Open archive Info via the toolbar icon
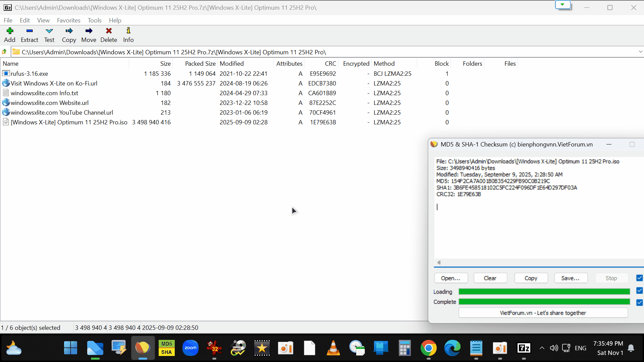This screenshot has width=644, height=362. click(128, 35)
